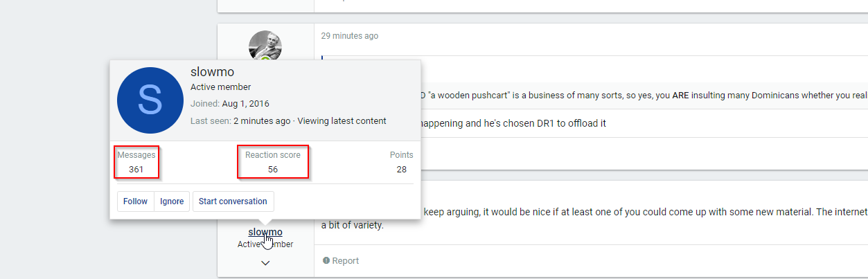868x279 pixels.
Task: Report the post with the Report link
Action: pos(341,261)
